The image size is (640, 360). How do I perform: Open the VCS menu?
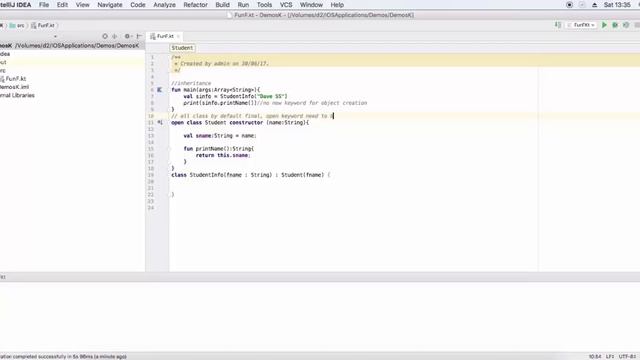click(286, 5)
